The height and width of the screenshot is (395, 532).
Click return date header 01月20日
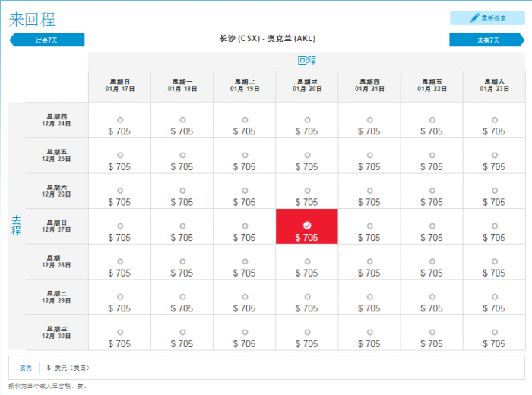[x=307, y=85]
